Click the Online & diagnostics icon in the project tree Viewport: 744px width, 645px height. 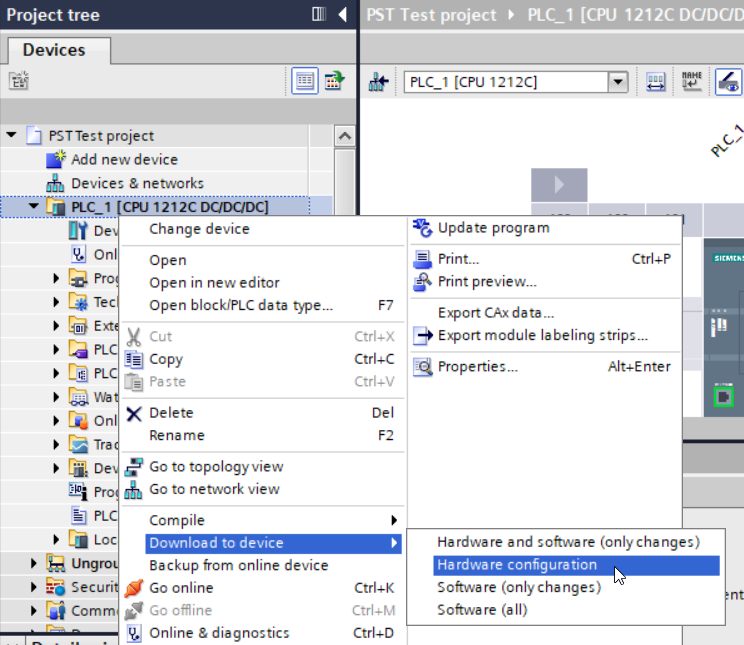[x=78, y=254]
